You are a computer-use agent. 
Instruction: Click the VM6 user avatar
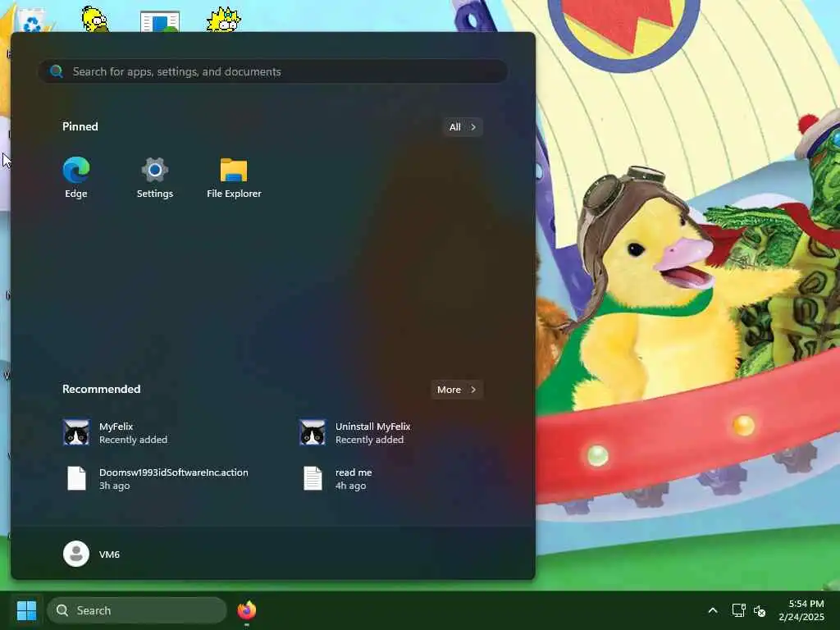point(76,554)
